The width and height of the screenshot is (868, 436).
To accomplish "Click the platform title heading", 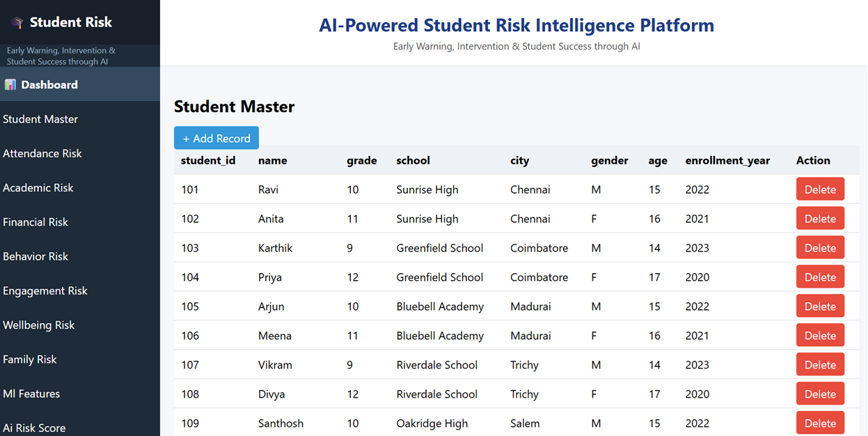I will 516,25.
